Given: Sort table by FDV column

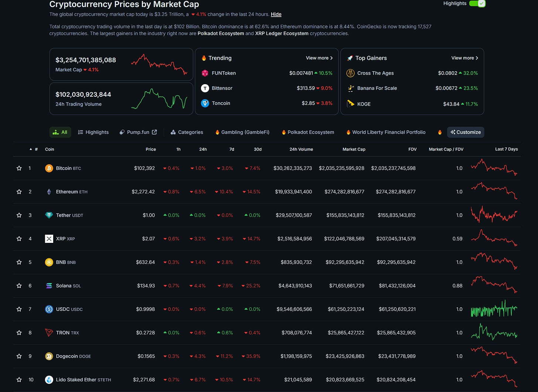Looking at the screenshot, I should (x=412, y=149).
